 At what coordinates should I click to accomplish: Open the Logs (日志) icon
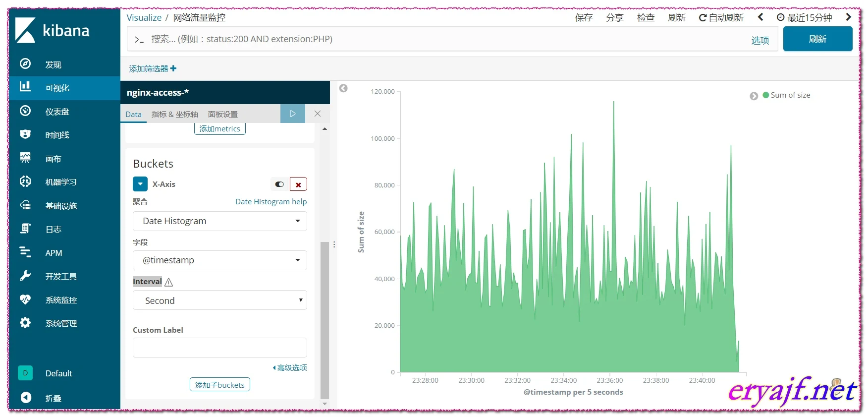25,229
